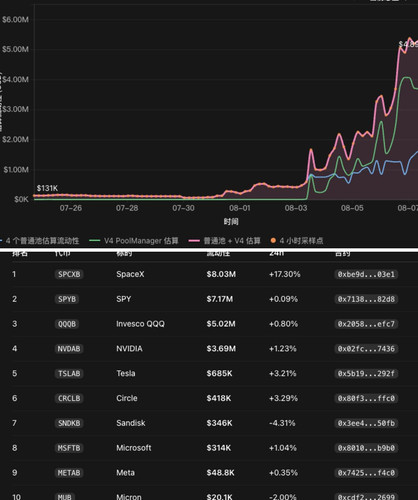Click the $346K liquidity value

(x=219, y=423)
